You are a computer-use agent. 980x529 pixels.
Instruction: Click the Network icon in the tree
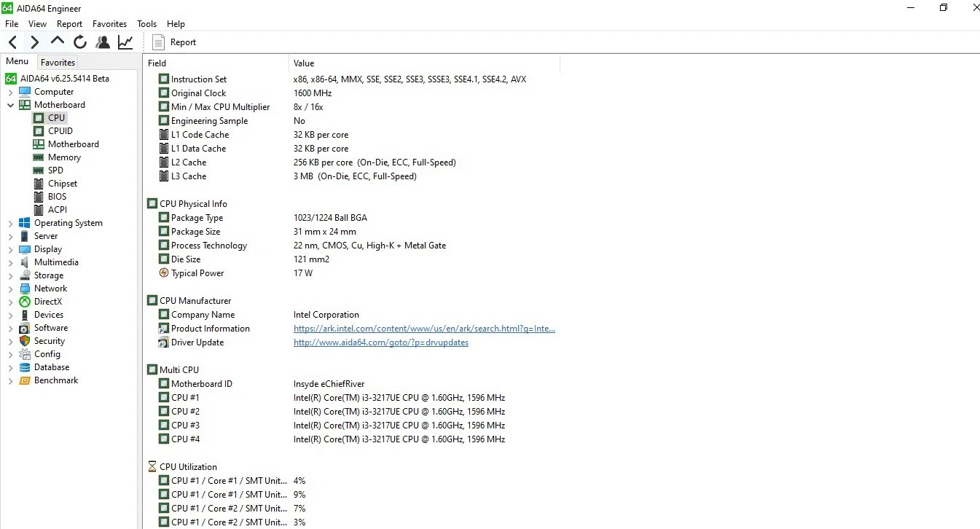click(25, 289)
